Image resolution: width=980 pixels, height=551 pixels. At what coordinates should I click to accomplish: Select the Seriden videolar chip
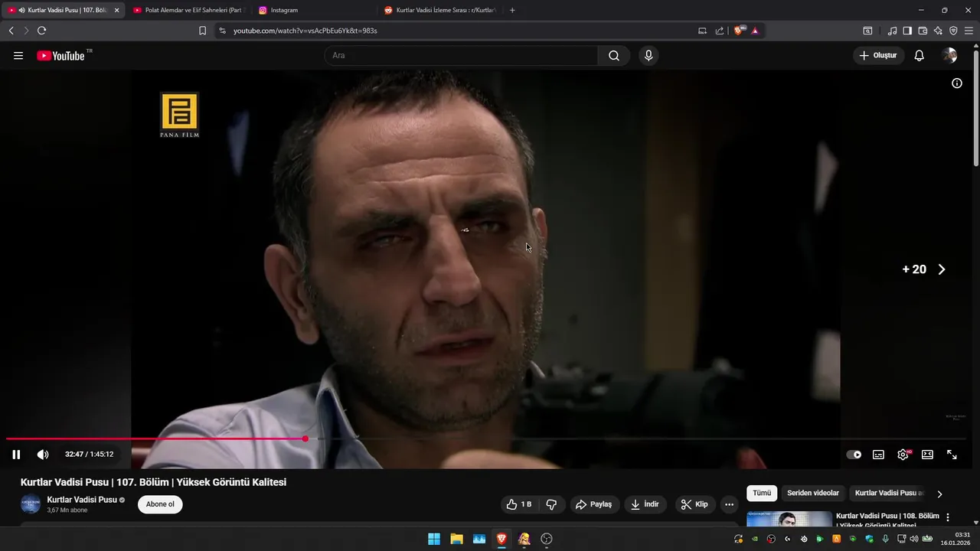click(x=813, y=494)
